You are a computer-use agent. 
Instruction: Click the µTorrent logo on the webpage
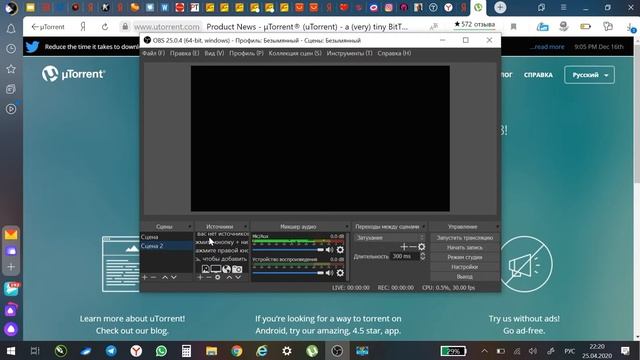(73, 74)
